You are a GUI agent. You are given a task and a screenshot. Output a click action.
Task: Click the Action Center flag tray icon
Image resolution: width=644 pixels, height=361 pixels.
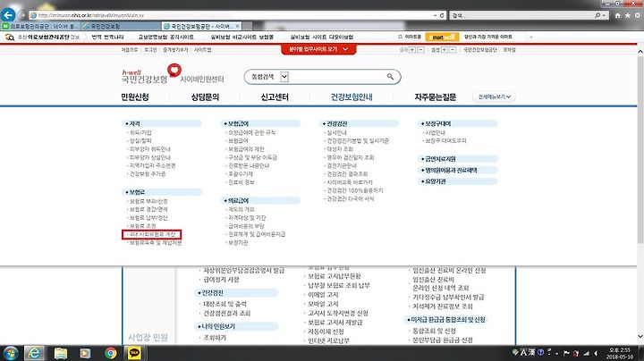[x=566, y=353]
